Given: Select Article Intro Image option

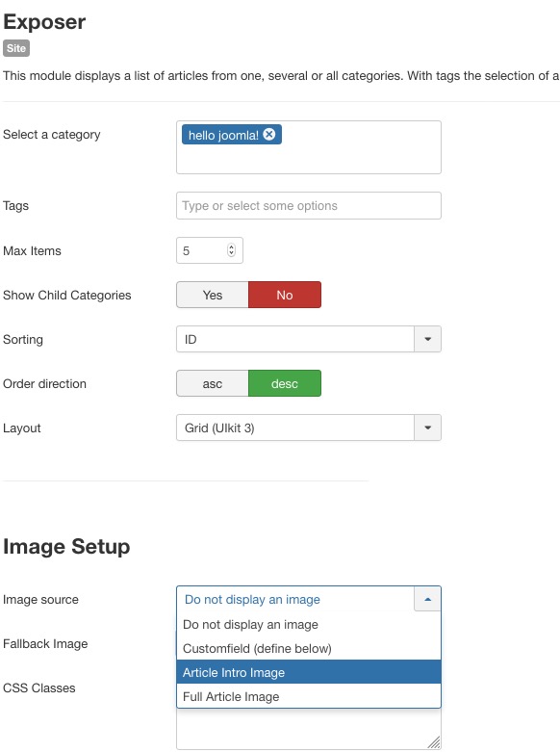Looking at the screenshot, I should tap(309, 672).
